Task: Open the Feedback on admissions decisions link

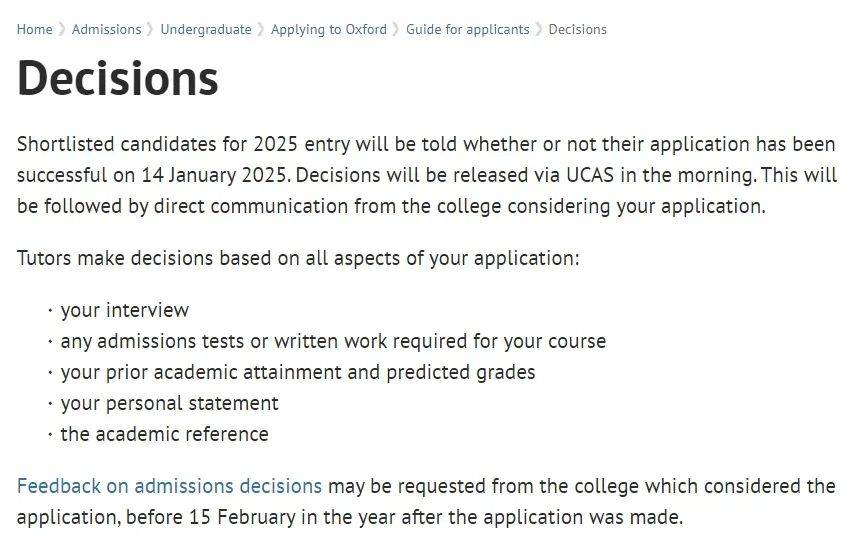Action: coord(170,486)
